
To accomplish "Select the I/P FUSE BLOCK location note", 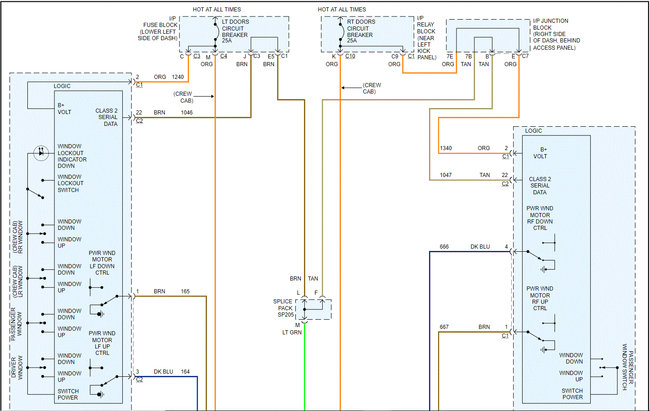I will 158,28.
